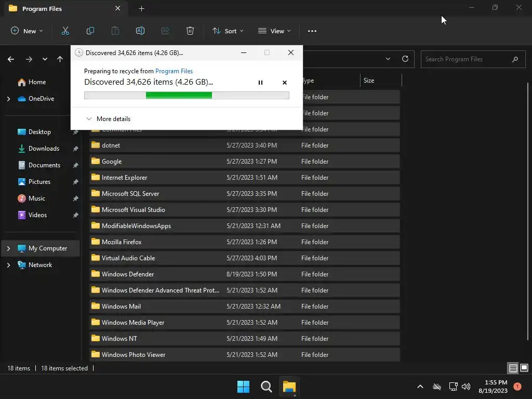Click the search magnifier in Search box
The image size is (532, 399).
tap(515, 59)
